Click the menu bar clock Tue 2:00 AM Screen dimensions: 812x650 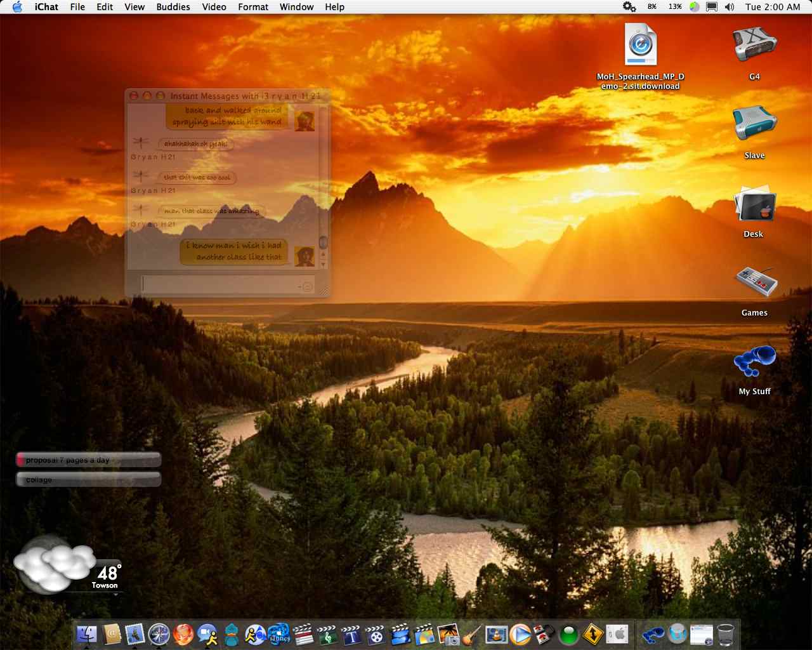[x=773, y=7]
